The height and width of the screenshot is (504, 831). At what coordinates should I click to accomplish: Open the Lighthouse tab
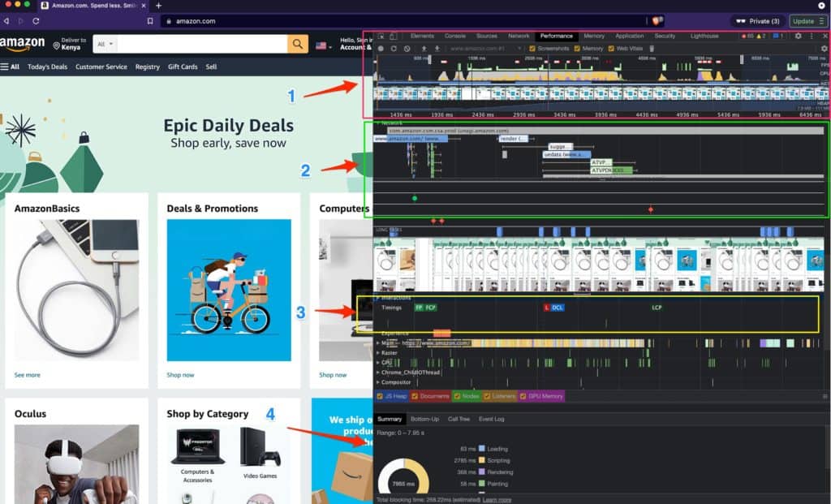click(704, 36)
